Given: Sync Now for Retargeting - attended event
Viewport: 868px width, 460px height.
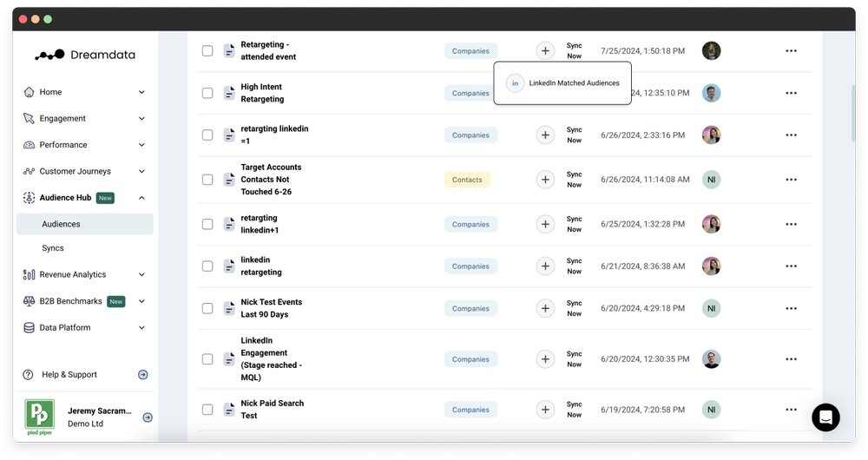Looking at the screenshot, I should point(574,51).
